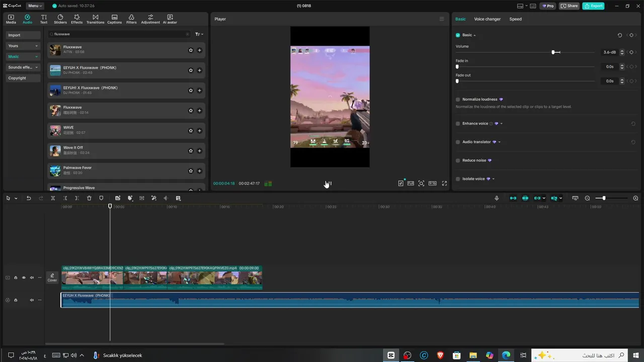Split the clip at playhead
Image resolution: width=644 pixels, height=362 pixels.
coord(53,198)
